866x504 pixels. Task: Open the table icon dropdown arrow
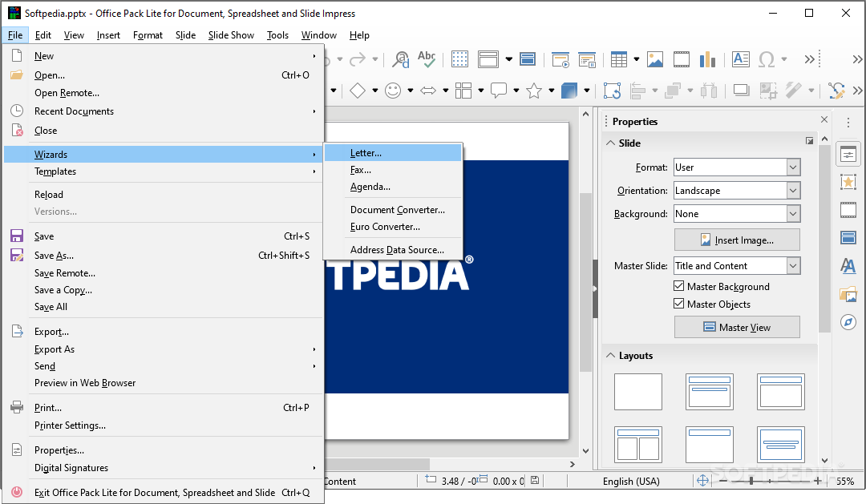pos(636,59)
